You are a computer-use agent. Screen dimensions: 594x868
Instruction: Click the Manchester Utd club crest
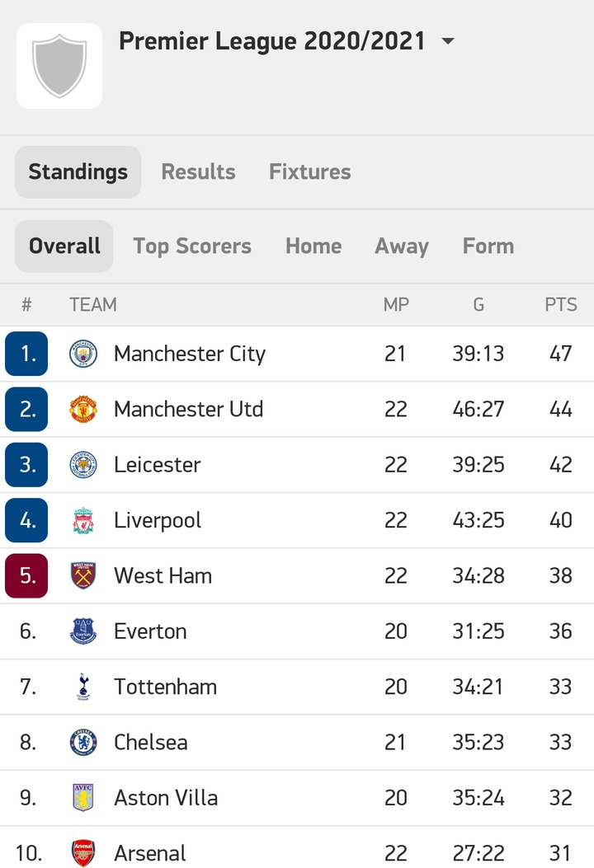[83, 409]
